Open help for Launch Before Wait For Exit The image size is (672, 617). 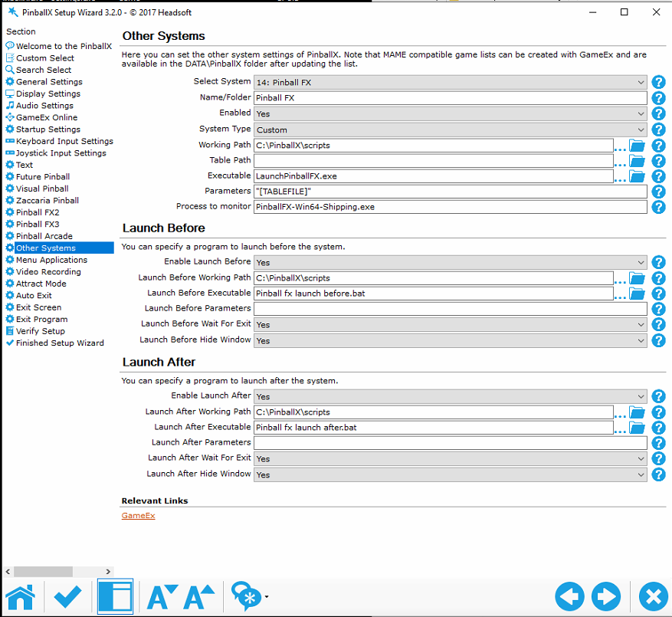[658, 324]
